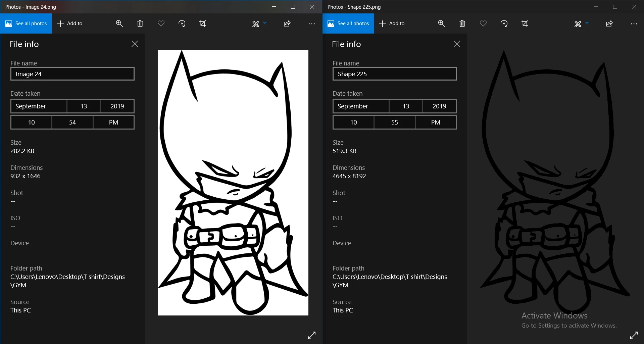Click See all photos in Shape 225 window
The height and width of the screenshot is (344, 644).
tap(348, 23)
